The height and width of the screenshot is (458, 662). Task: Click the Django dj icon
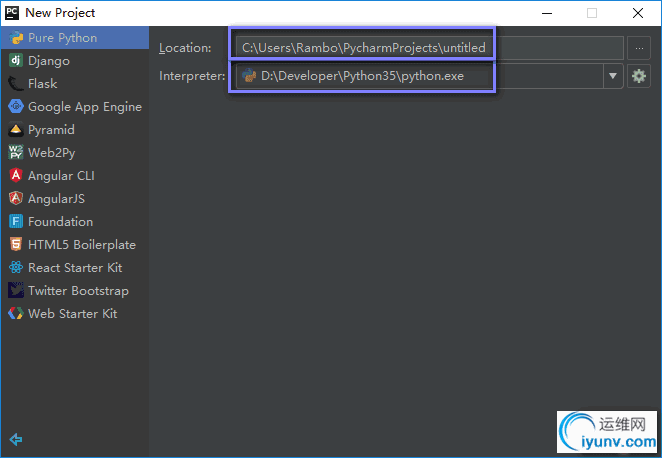tap(16, 60)
